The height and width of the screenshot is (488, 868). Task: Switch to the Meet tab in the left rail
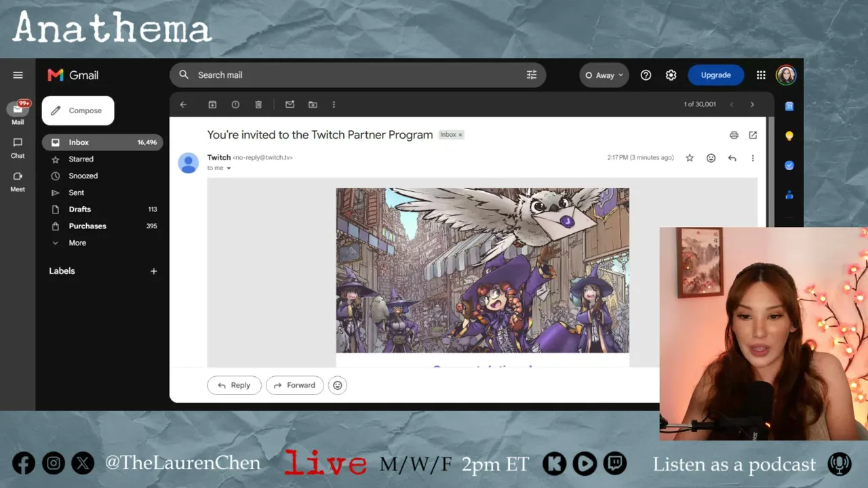(x=18, y=181)
